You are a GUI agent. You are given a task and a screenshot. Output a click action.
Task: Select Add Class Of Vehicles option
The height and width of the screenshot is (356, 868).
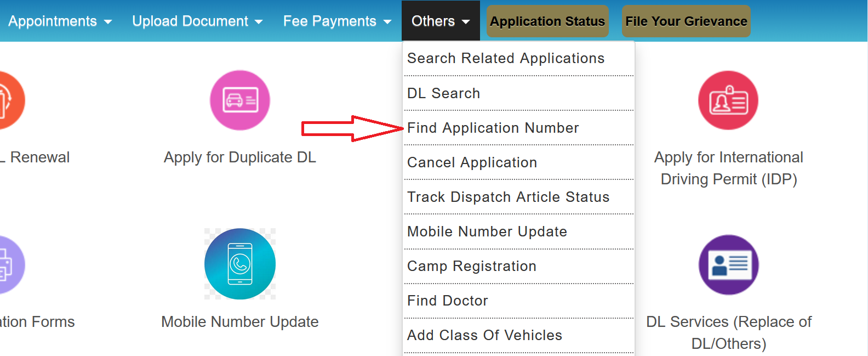(484, 335)
